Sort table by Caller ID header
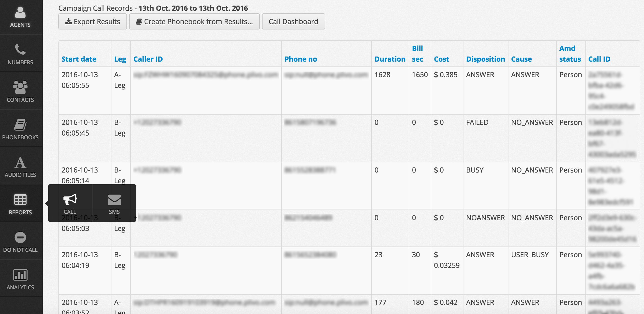The image size is (644, 314). pos(148,59)
